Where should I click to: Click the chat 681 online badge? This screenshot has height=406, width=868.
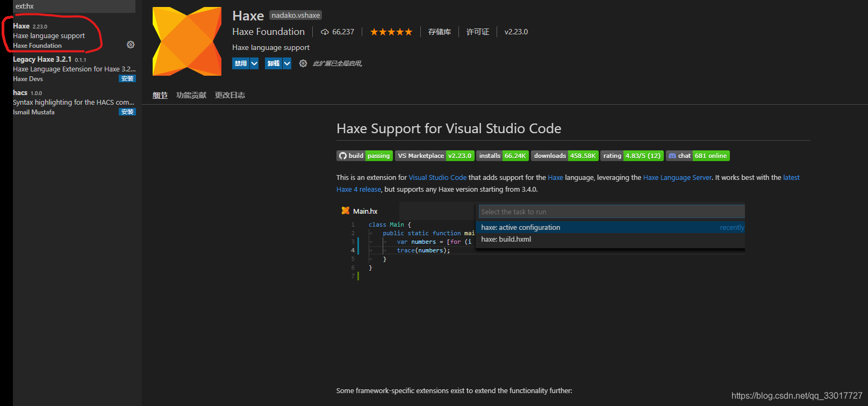click(x=698, y=156)
